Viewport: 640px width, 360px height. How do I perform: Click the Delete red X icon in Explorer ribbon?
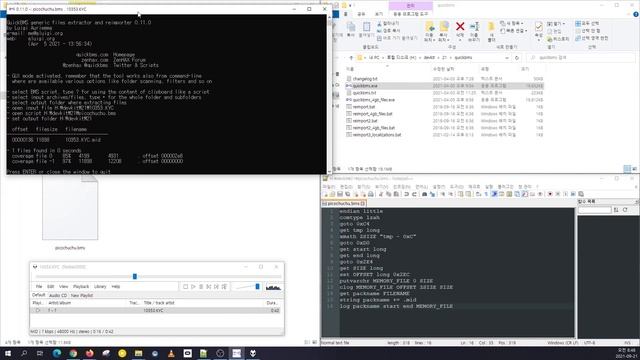tap(460, 27)
